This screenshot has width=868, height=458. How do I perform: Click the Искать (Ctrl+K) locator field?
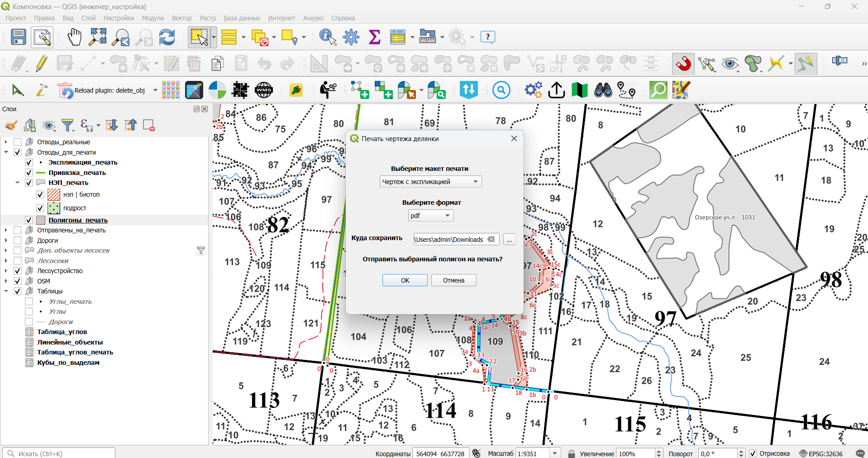(x=59, y=453)
